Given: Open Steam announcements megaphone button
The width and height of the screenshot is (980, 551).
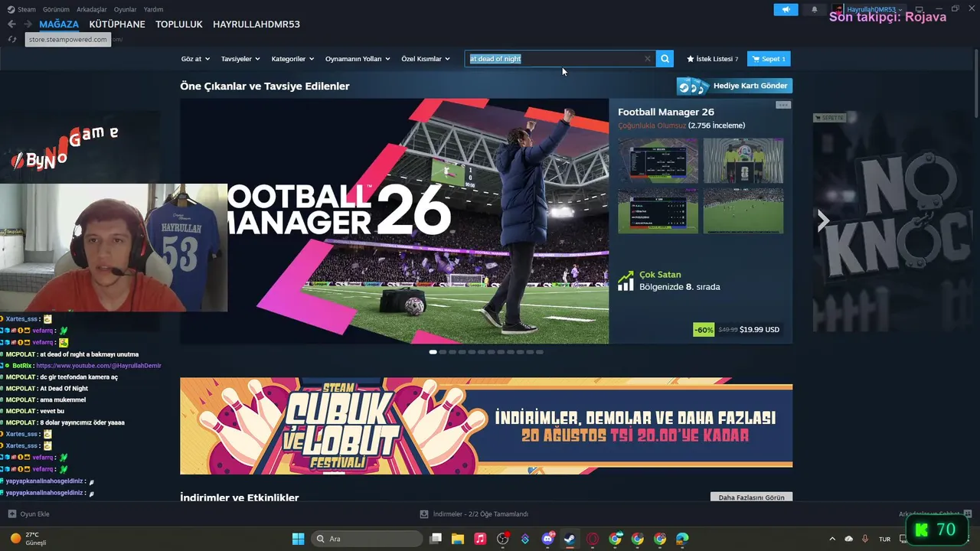Looking at the screenshot, I should (x=786, y=9).
